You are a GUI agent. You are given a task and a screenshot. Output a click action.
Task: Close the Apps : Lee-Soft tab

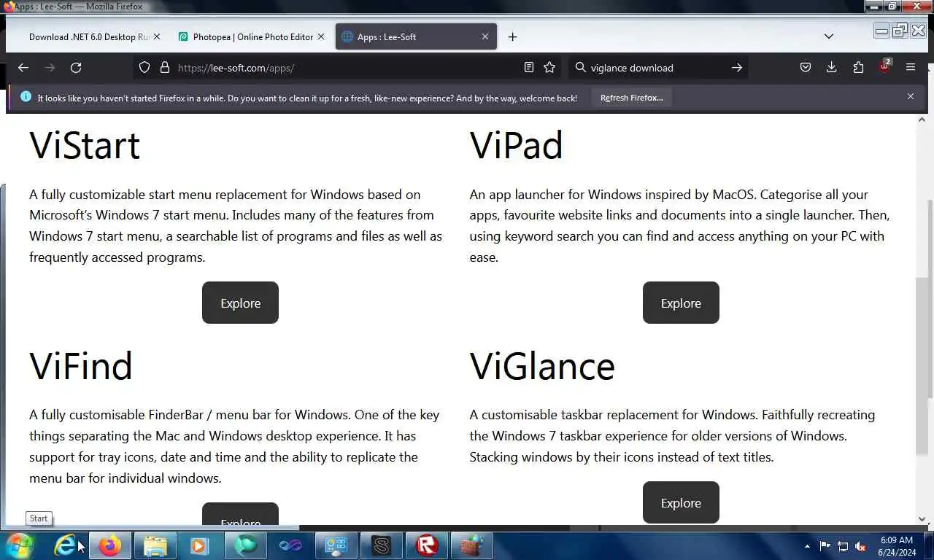(485, 37)
